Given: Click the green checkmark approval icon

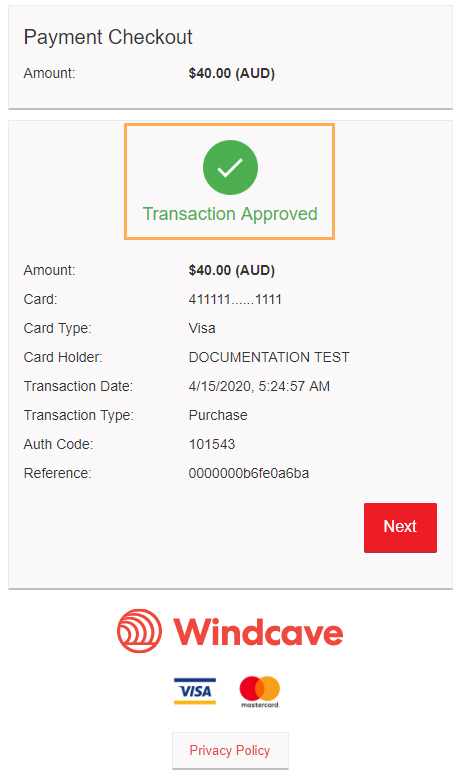Looking at the screenshot, I should click(x=230, y=167).
